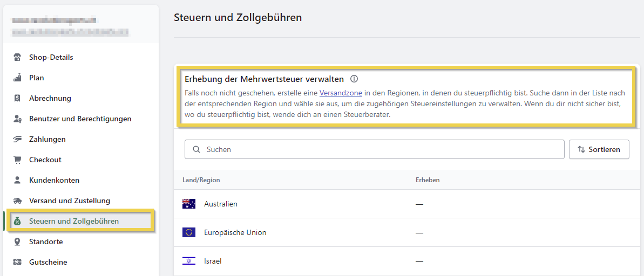This screenshot has width=644, height=276.
Task: Click the Plan chart icon in sidebar
Action: [x=17, y=78]
